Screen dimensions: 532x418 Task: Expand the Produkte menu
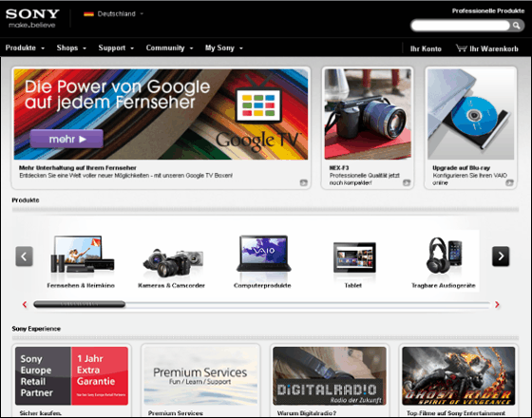(25, 47)
